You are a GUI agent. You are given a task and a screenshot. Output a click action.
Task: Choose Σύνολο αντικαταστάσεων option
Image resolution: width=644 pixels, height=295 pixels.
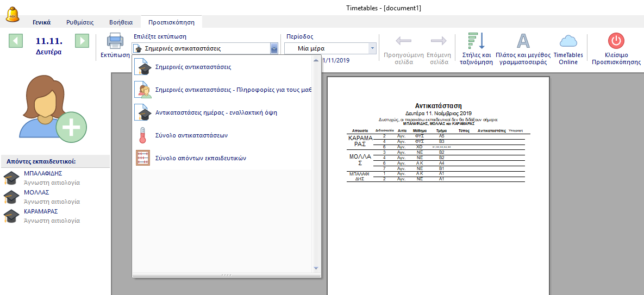pyautogui.click(x=222, y=135)
